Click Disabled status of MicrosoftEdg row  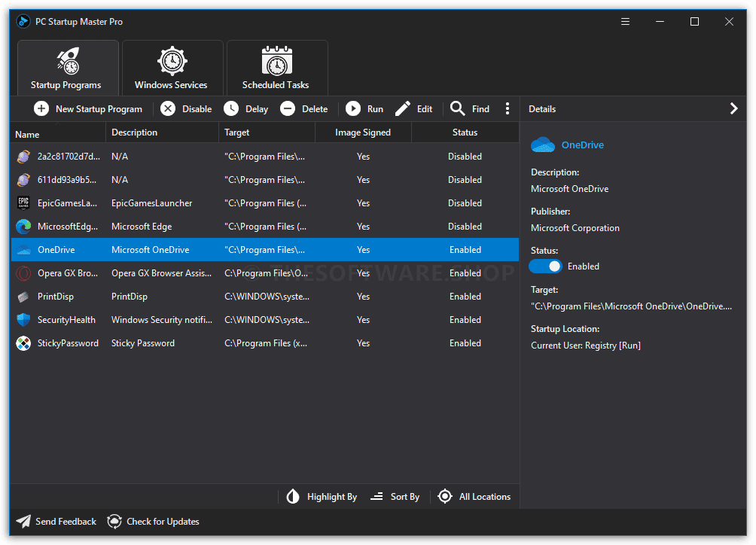(465, 227)
